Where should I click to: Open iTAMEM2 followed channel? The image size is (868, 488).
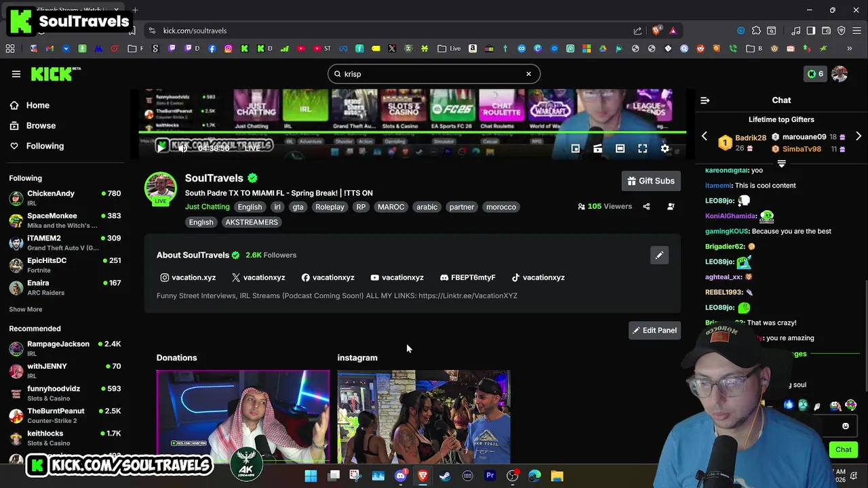[x=64, y=243]
